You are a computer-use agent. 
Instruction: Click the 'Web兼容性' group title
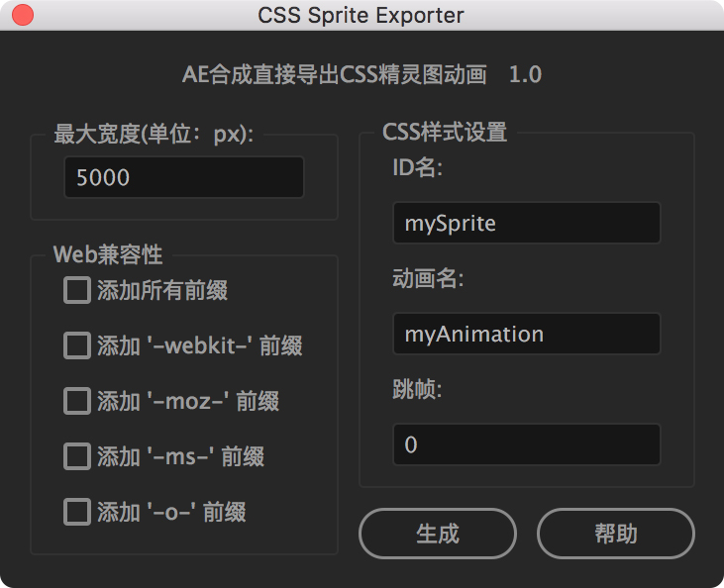108,254
